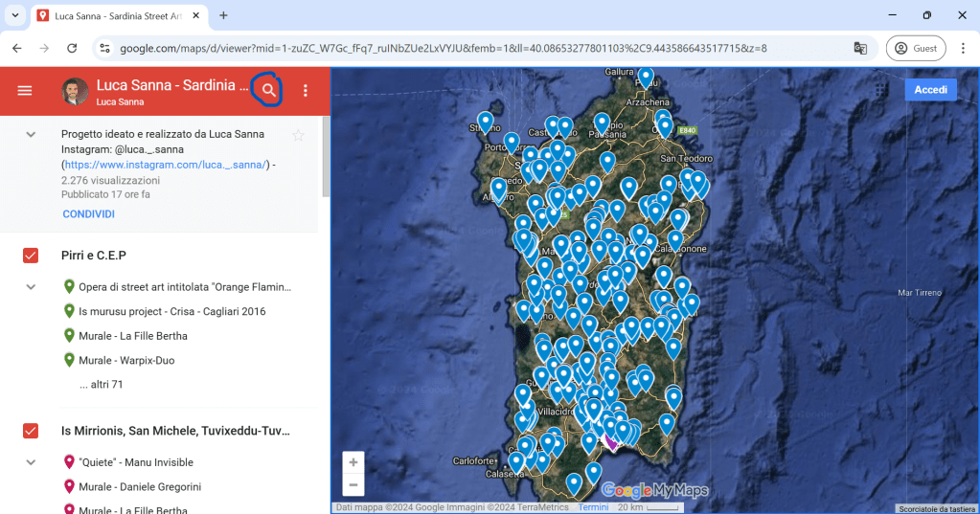Click the blue Accedi button

pos(929,89)
